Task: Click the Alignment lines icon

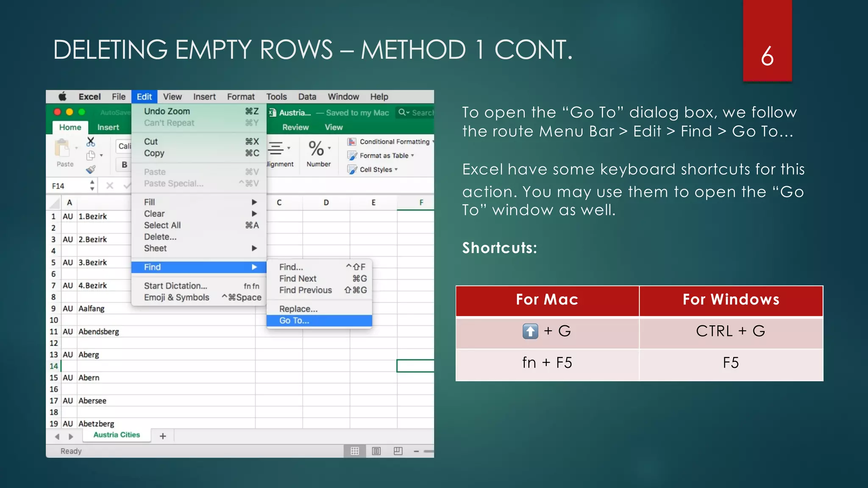Action: (276, 148)
